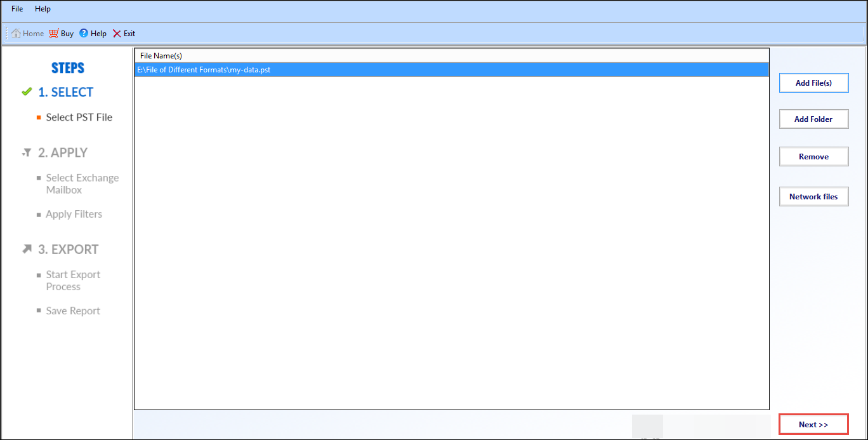868x440 pixels.
Task: Click the Add File(s) button
Action: tap(813, 83)
